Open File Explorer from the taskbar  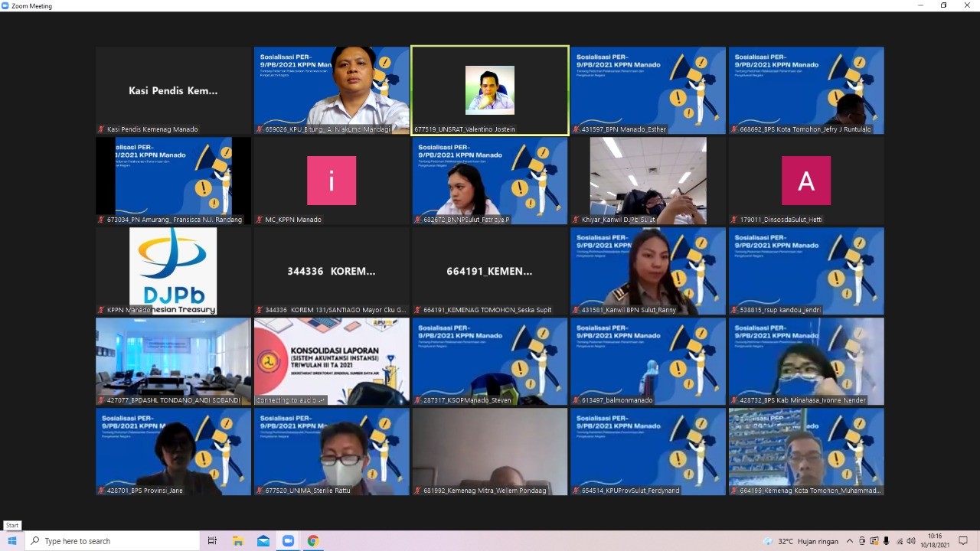point(238,541)
